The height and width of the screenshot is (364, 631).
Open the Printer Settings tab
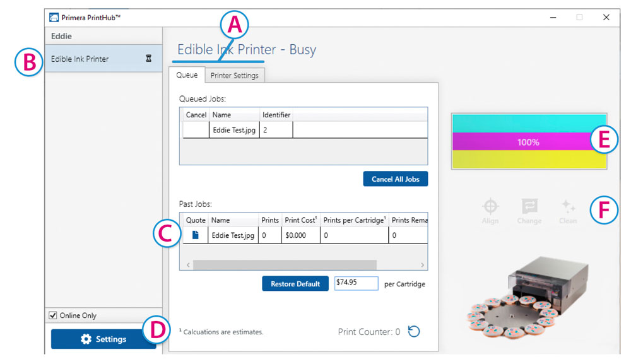coord(235,76)
